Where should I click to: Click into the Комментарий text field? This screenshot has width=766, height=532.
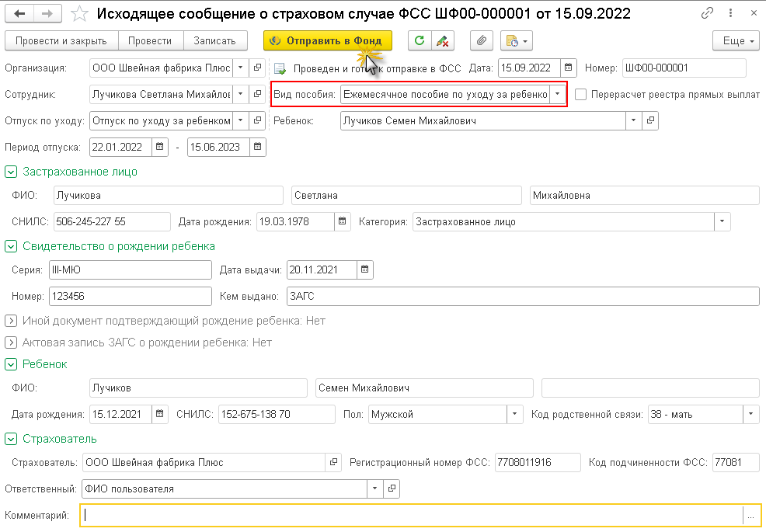[412, 515]
